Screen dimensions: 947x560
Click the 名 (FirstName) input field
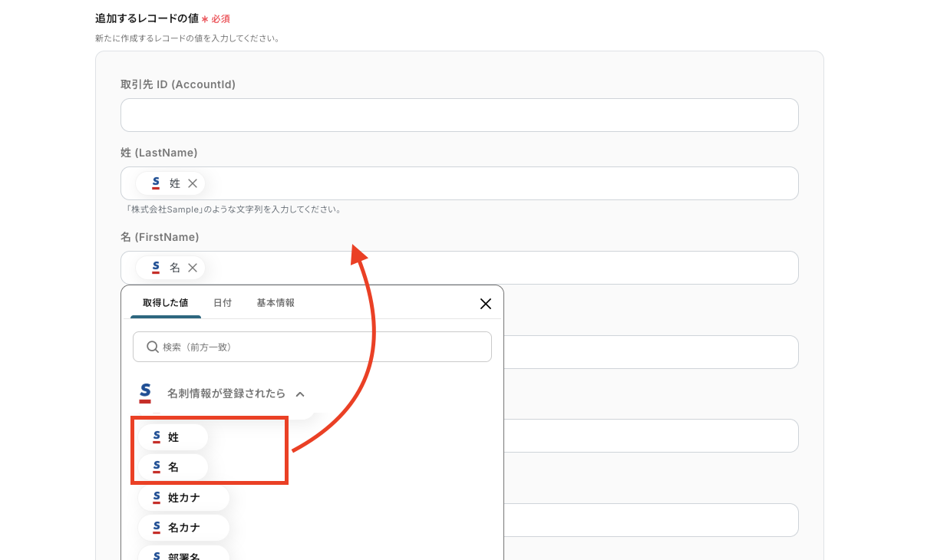(460, 268)
